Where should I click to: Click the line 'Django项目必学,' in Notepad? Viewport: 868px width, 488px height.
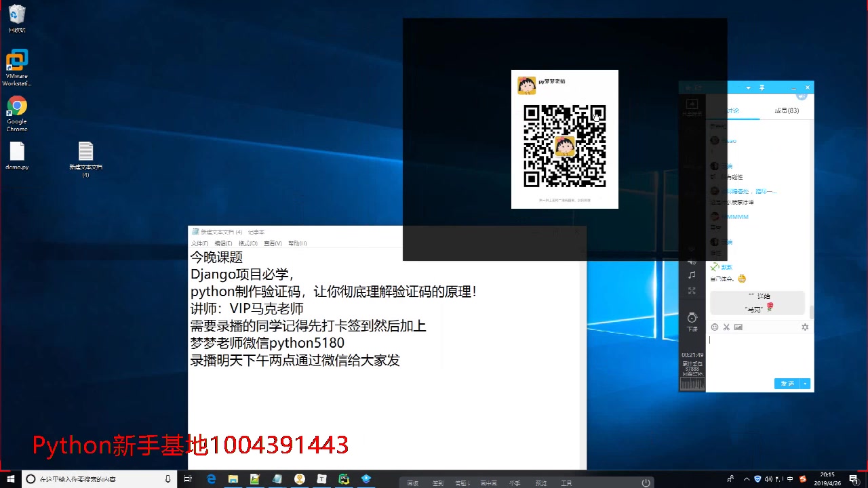point(243,274)
